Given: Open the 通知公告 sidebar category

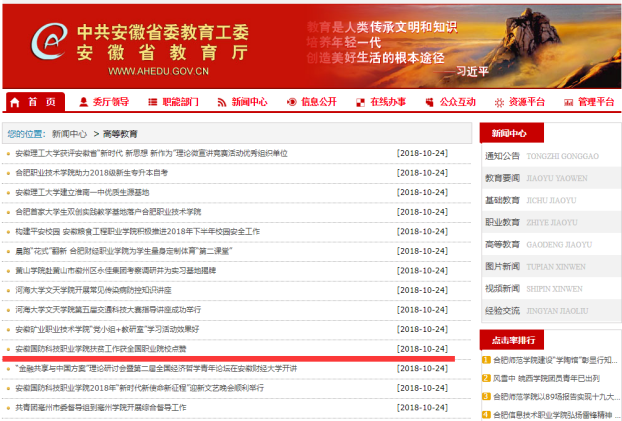Looking at the screenshot, I should pyautogui.click(x=502, y=156).
